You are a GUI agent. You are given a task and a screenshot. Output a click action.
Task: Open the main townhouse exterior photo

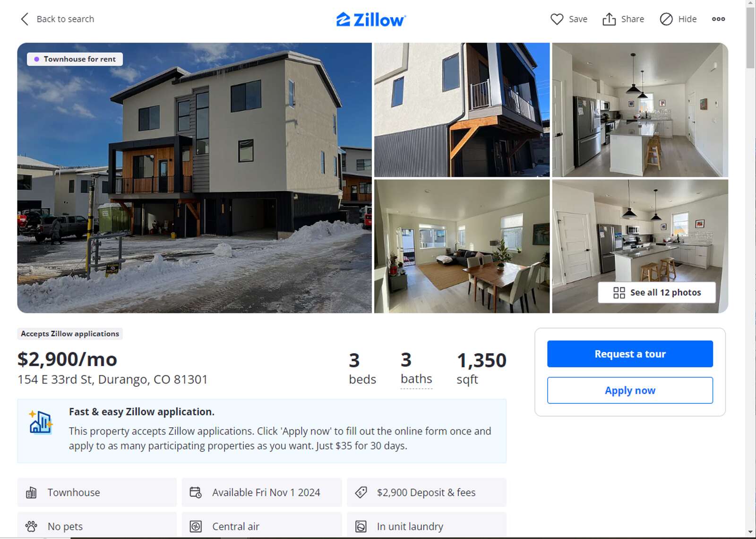point(195,178)
